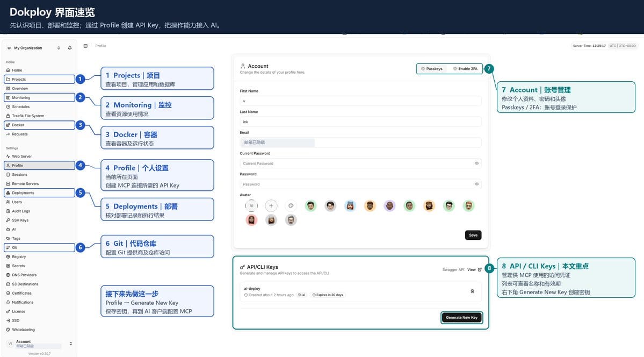Click the UTC timezone badge

point(623,46)
